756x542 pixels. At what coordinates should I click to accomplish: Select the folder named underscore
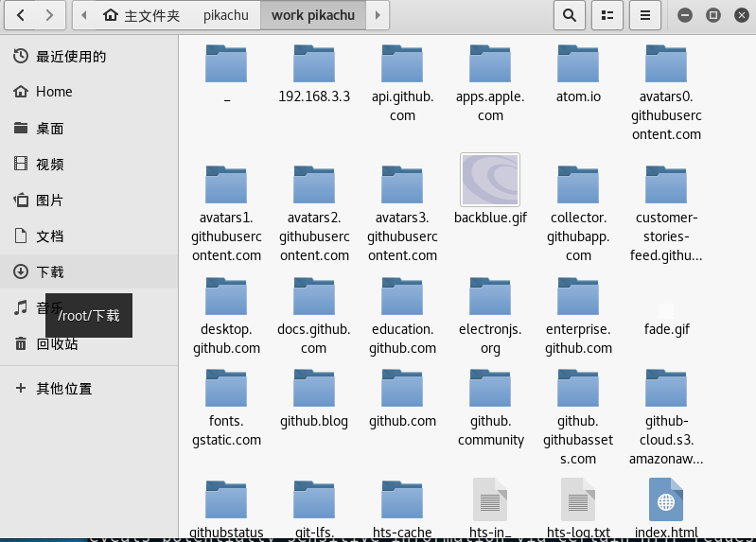(x=226, y=73)
